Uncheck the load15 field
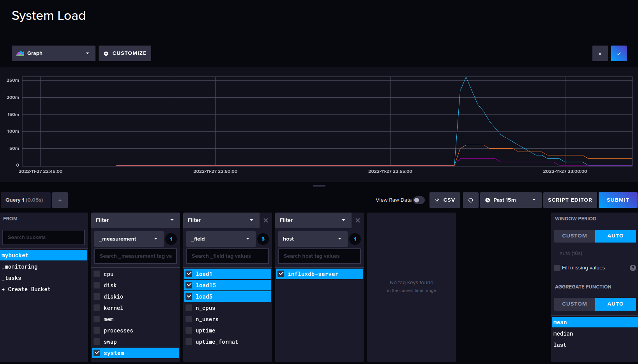This screenshot has width=638, height=364. [x=189, y=285]
